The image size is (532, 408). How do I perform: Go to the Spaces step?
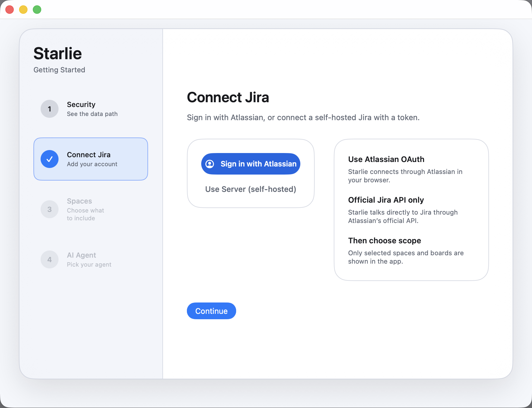pos(91,209)
